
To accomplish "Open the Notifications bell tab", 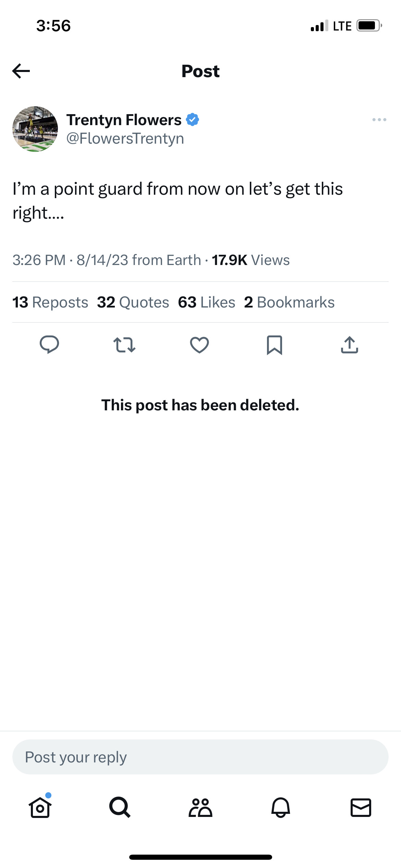I will [281, 807].
